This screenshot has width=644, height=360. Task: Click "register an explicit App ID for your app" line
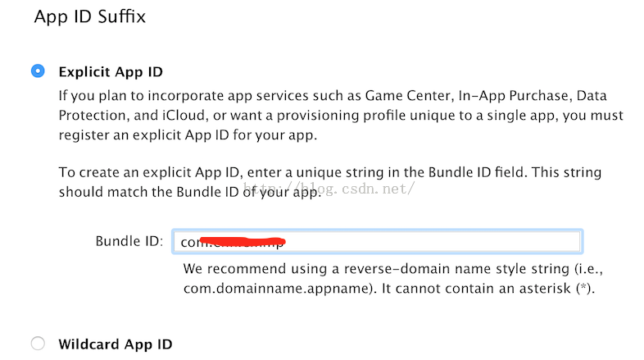pyautogui.click(x=188, y=135)
